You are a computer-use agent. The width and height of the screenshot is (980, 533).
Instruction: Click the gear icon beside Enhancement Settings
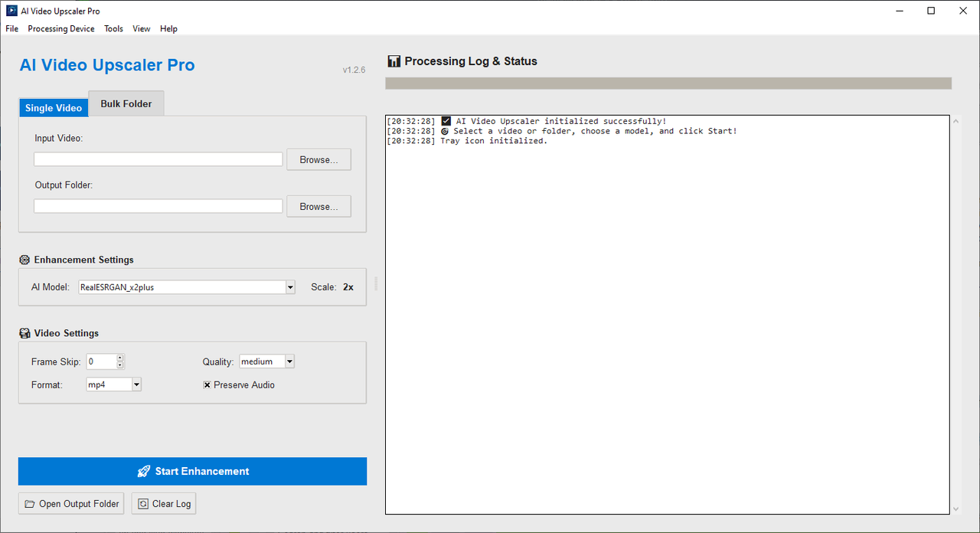pyautogui.click(x=24, y=260)
